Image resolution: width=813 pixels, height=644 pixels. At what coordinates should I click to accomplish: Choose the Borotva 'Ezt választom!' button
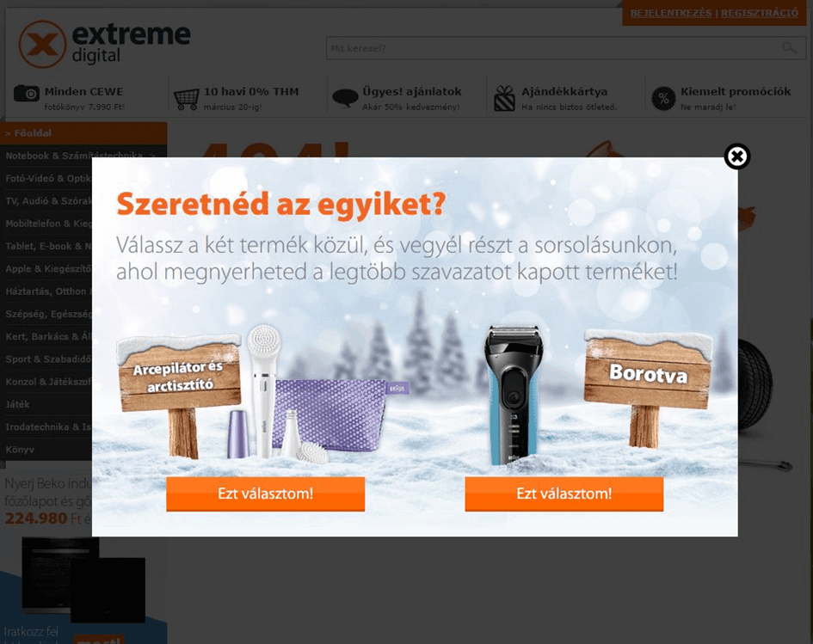(x=564, y=494)
